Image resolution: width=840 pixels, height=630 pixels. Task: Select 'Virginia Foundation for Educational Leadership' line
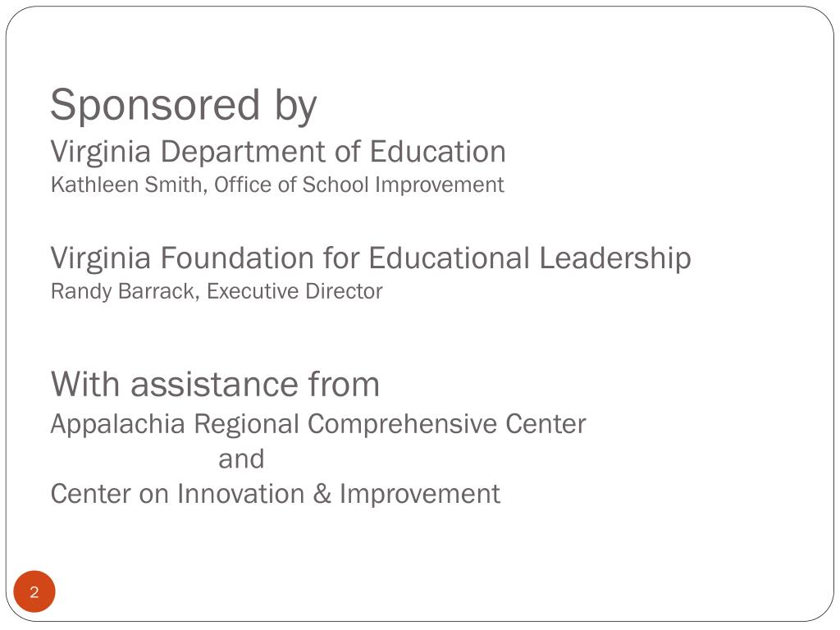tap(371, 258)
